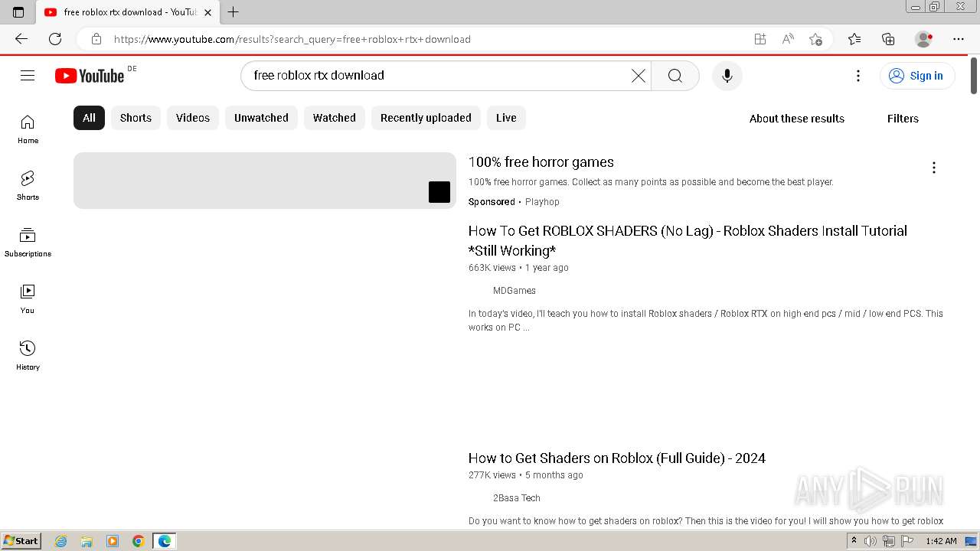Start voice search with the microphone icon

[x=727, y=75]
